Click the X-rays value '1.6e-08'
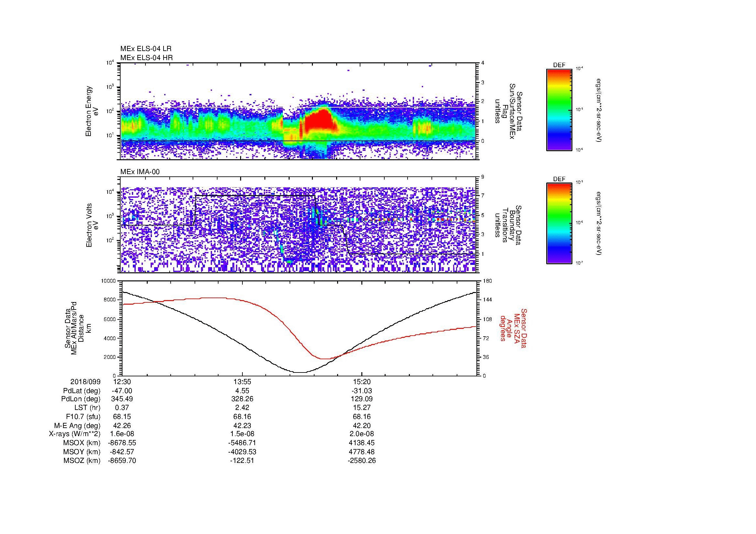This screenshot has height=534, width=756. (122, 434)
